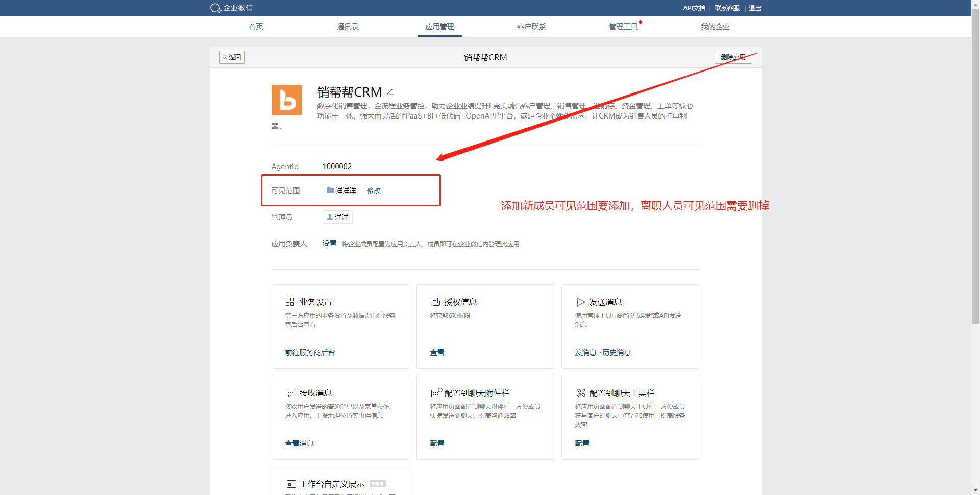The width and height of the screenshot is (980, 495).
Task: Click the 业务设置 grid icon
Action: coord(290,302)
